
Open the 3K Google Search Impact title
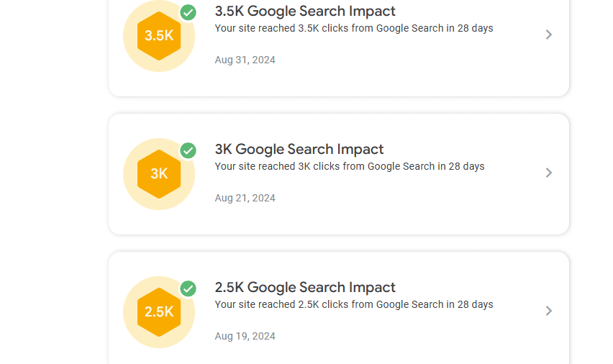pos(299,149)
